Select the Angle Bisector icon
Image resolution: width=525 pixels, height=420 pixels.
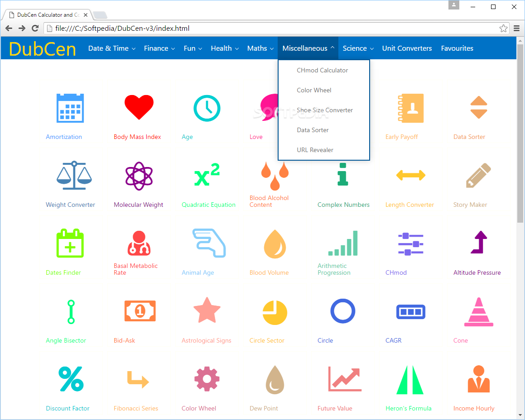(71, 312)
